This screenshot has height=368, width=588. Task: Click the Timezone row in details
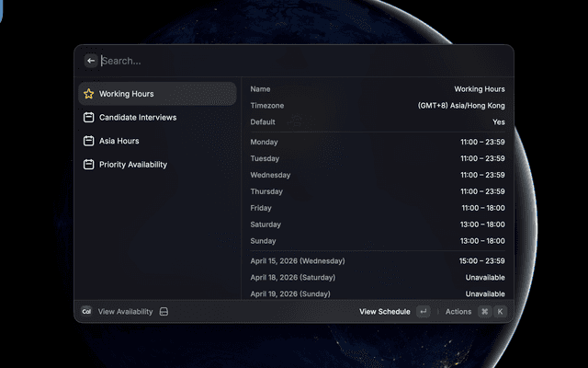[x=377, y=106]
